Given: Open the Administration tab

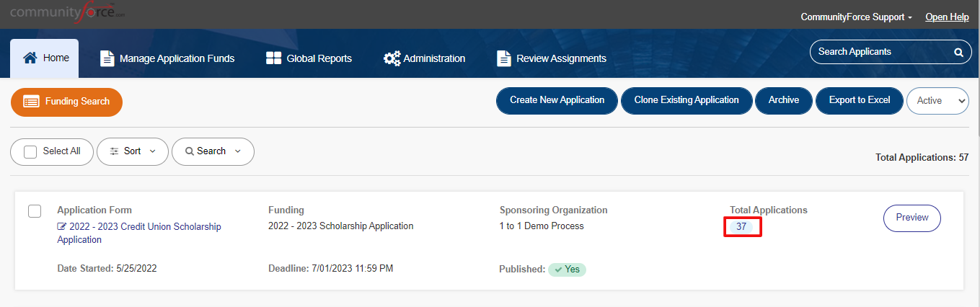Looking at the screenshot, I should 424,58.
